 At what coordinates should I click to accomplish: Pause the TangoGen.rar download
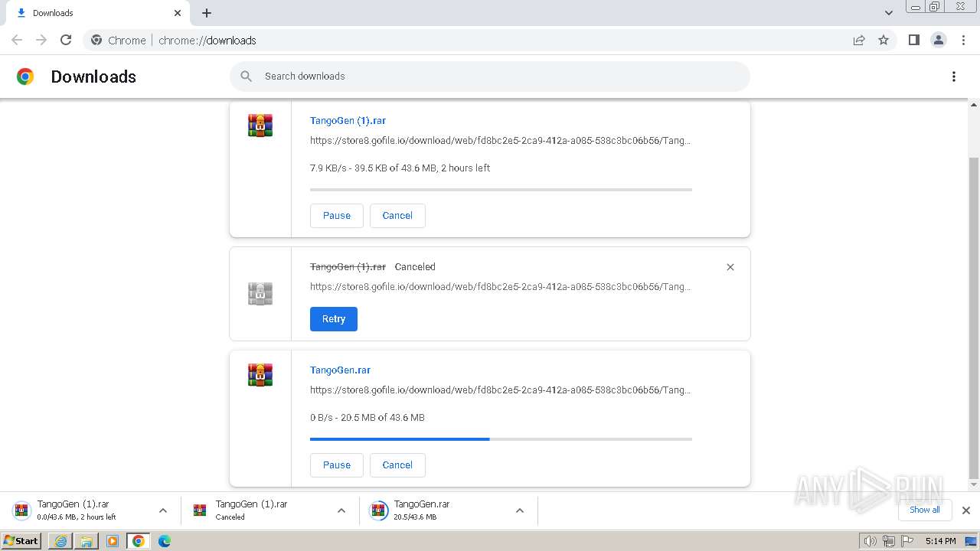click(337, 465)
